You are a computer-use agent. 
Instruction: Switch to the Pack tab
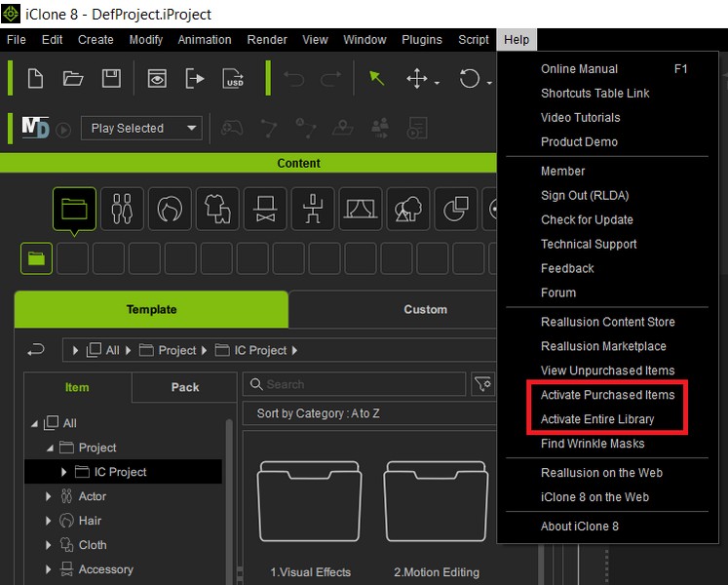point(185,387)
